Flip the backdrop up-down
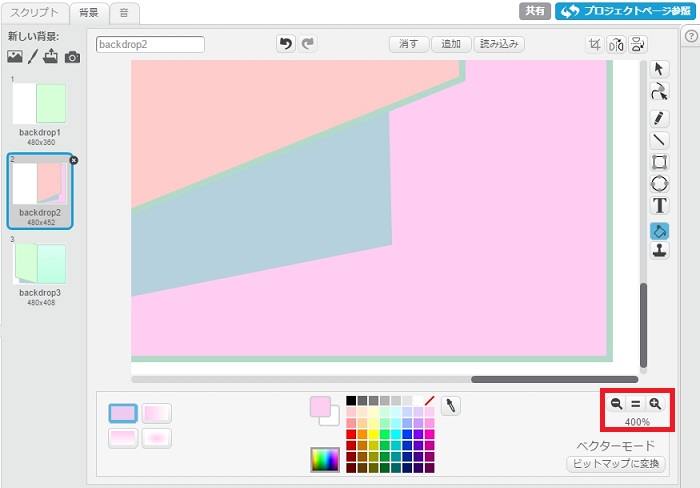700x488 pixels. coord(638,44)
